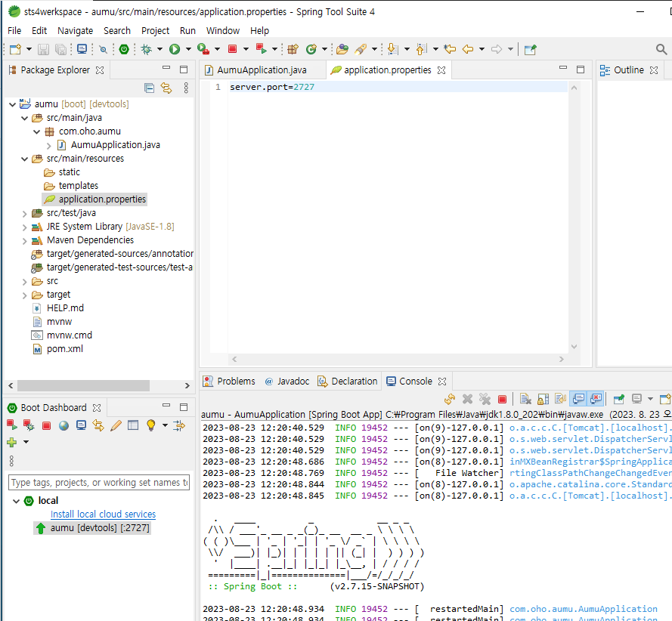Terminate console process with red square
Viewport: 672px width, 621px height.
pos(502,400)
